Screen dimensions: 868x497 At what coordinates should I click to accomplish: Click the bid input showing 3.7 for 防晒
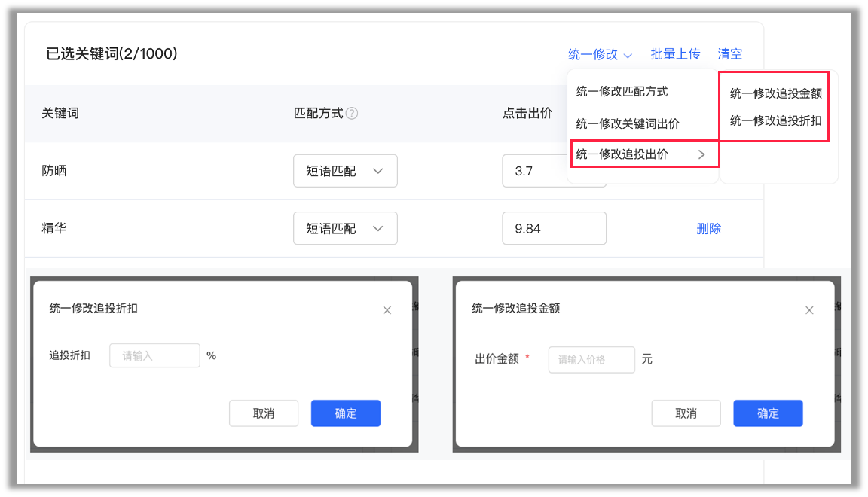554,171
